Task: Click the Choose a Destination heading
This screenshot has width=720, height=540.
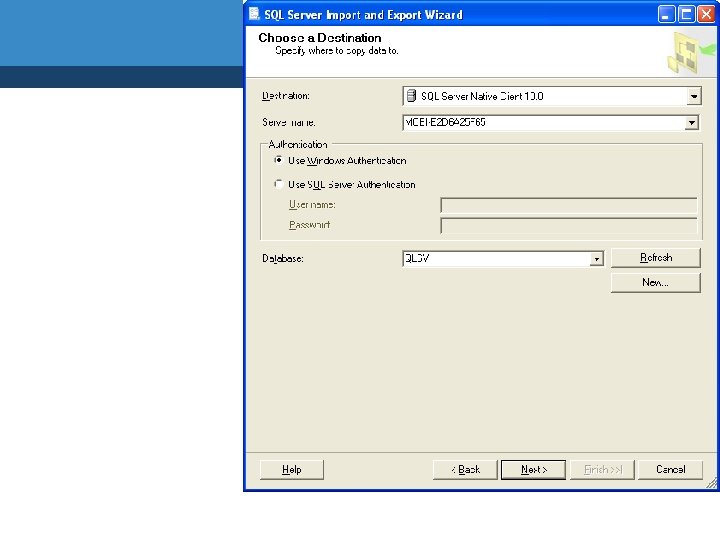Action: tap(320, 38)
